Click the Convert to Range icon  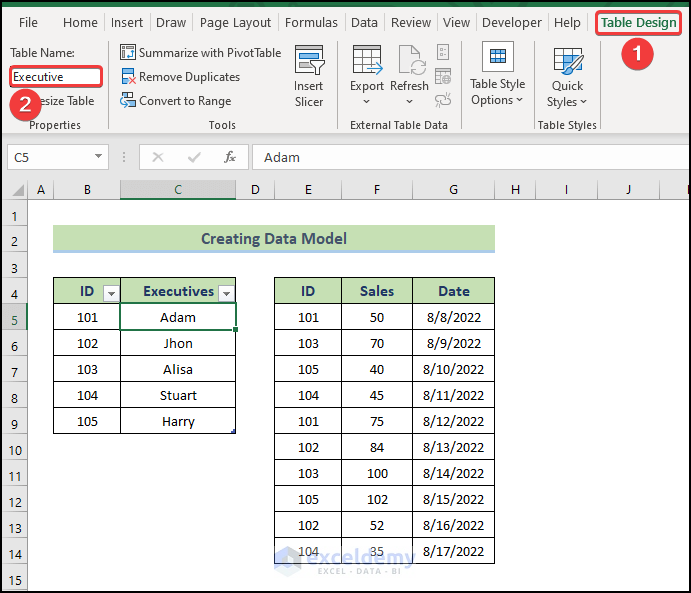128,101
